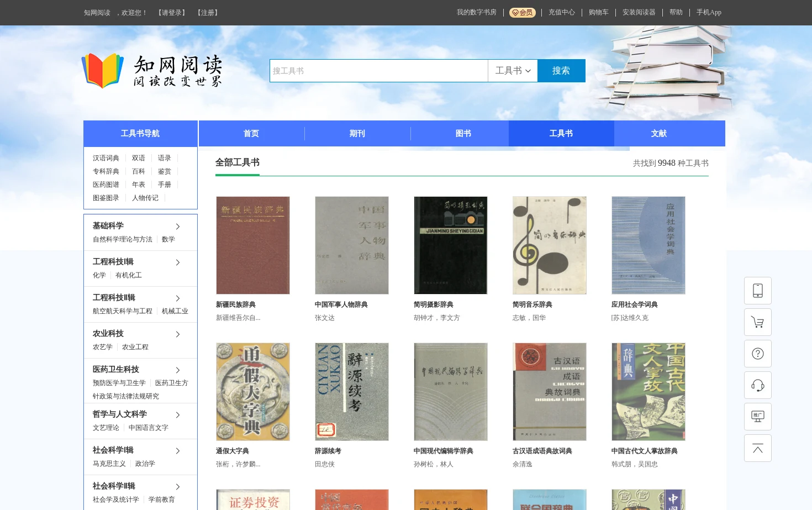The image size is (812, 510).
Task: Open the 中国古代文人掌故辞典 book cover
Action: 648,392
